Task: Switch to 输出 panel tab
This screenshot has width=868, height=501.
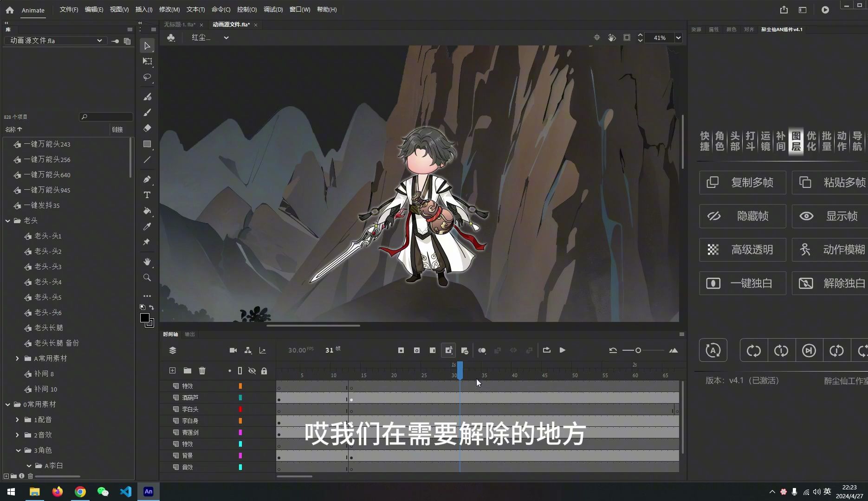Action: click(190, 334)
